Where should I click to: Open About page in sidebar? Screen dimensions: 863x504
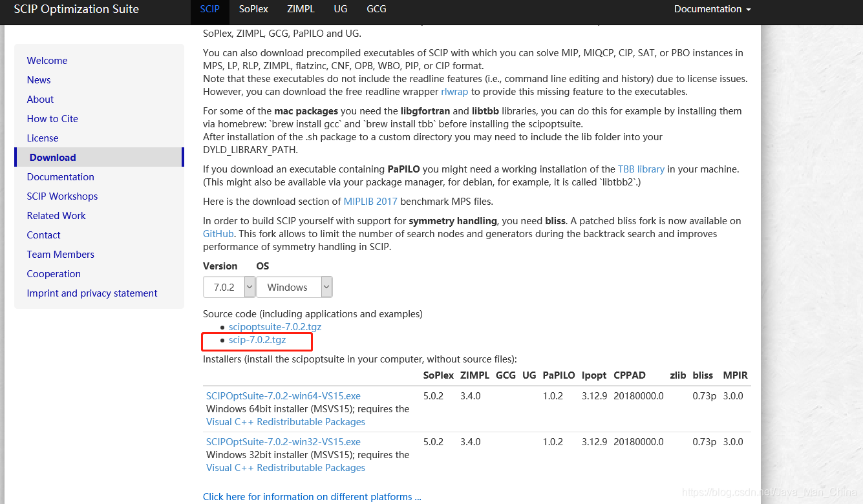(x=40, y=100)
